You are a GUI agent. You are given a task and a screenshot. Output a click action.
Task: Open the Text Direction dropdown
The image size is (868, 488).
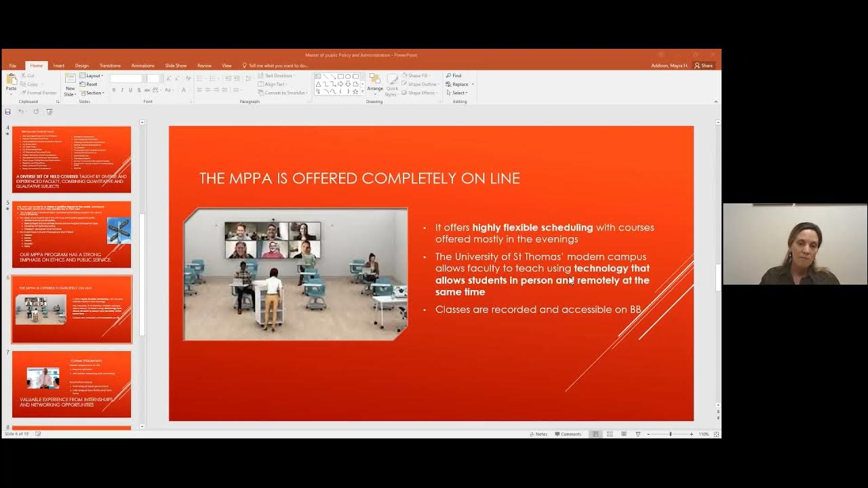click(x=276, y=75)
